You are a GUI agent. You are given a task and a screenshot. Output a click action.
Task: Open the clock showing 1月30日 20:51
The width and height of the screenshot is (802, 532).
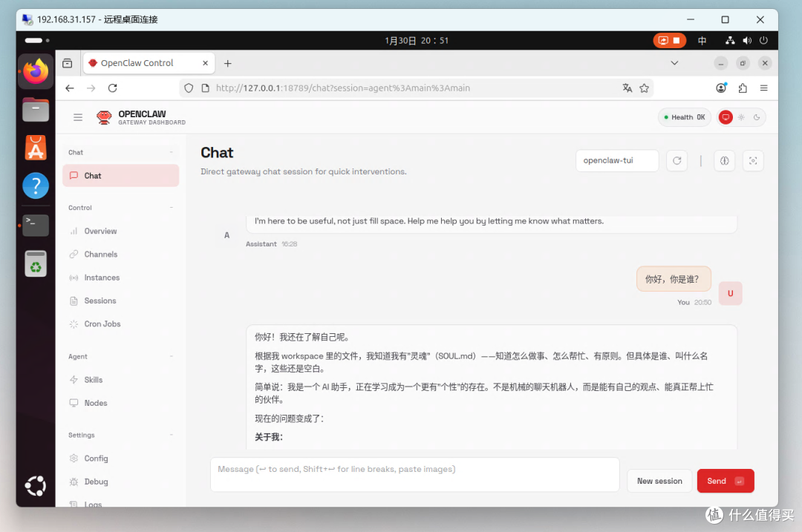pyautogui.click(x=417, y=40)
